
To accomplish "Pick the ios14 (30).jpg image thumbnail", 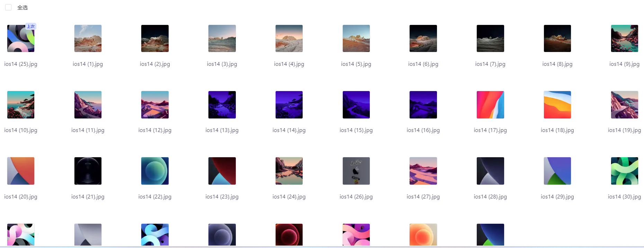I will point(625,171).
